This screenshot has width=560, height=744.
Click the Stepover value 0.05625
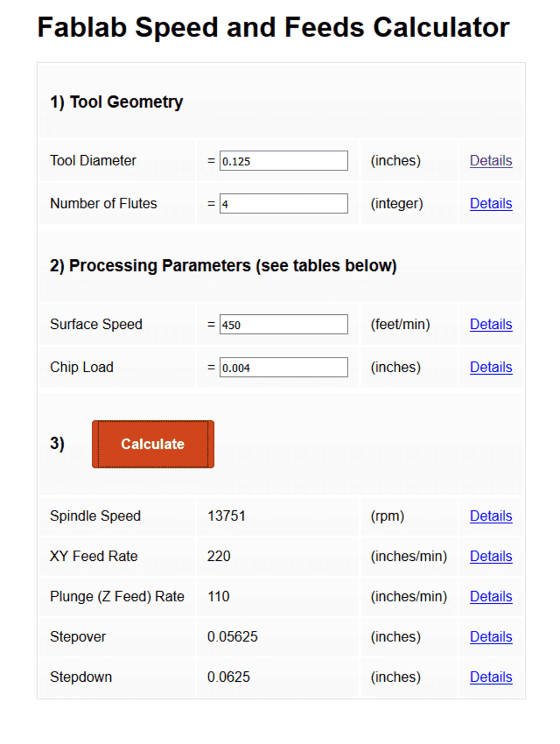tap(232, 637)
